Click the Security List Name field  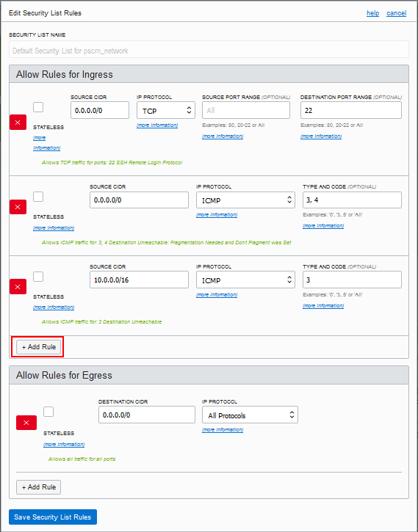coord(209,49)
